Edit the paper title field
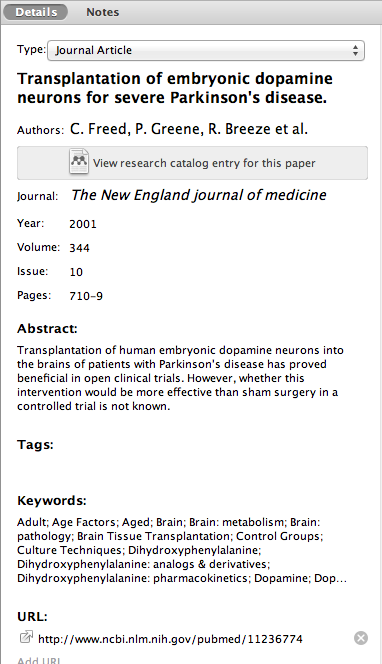382x664 pixels. pos(175,88)
